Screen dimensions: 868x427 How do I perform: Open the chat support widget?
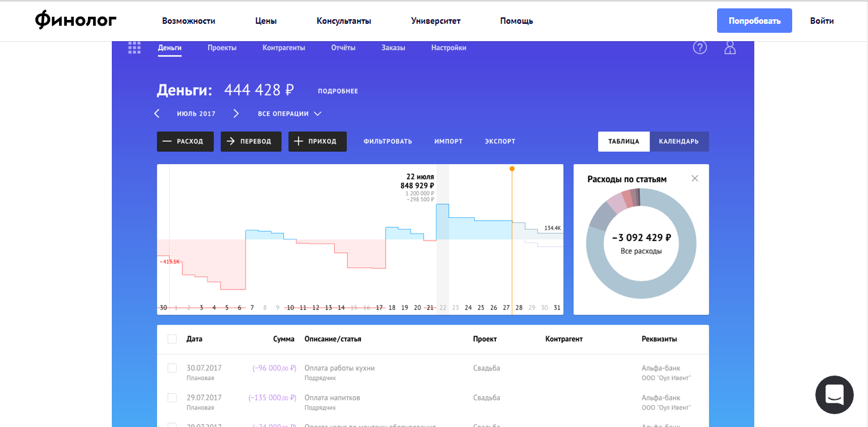coord(835,395)
